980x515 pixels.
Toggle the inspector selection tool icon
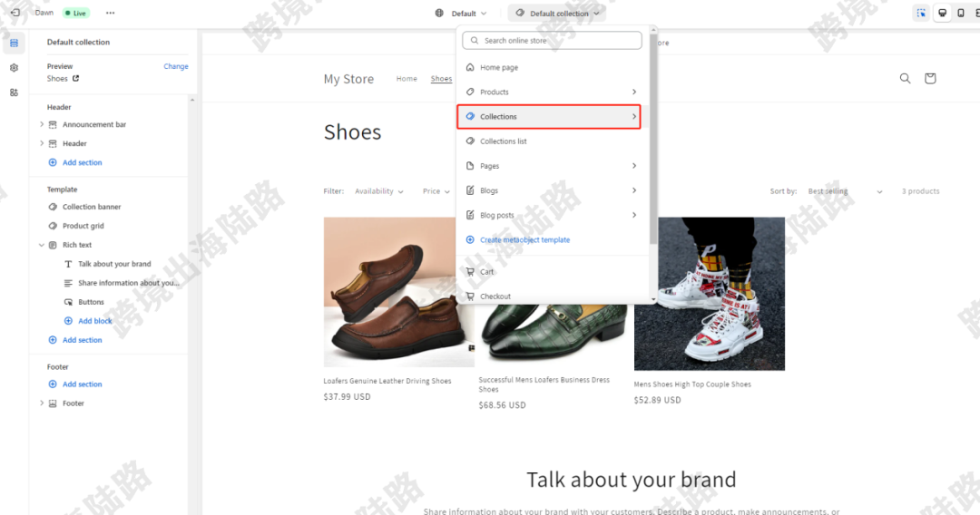click(x=921, y=13)
